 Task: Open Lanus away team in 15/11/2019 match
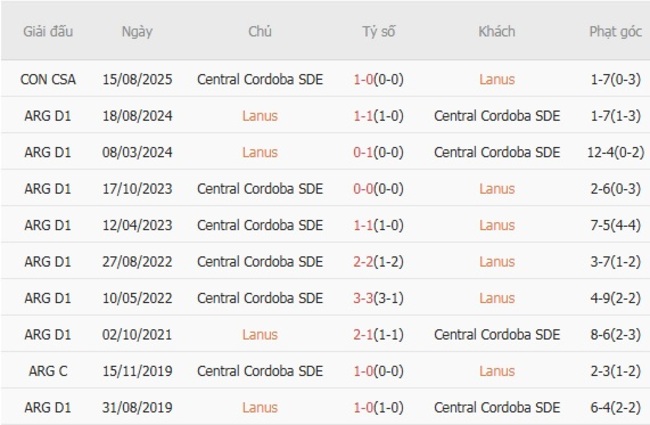coord(497,371)
